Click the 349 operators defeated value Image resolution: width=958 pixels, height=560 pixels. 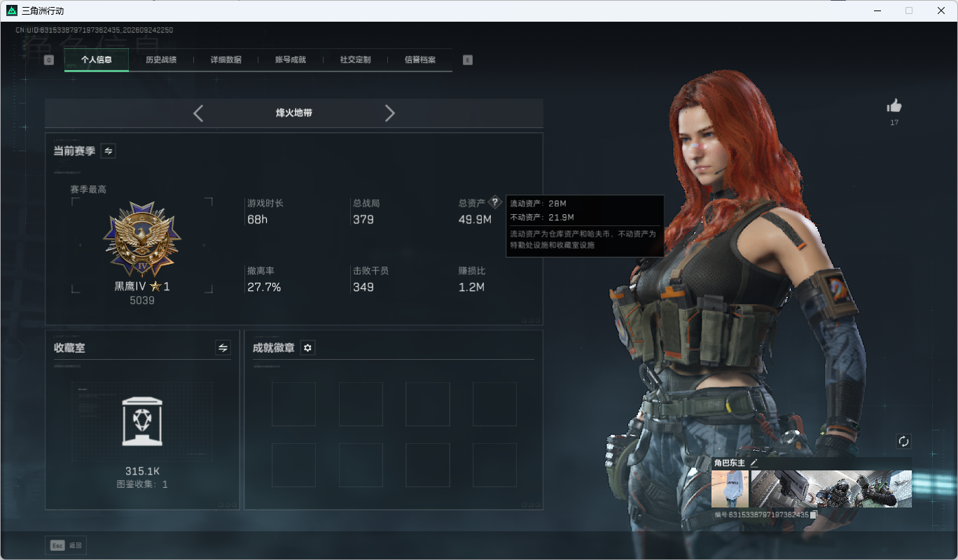click(363, 287)
